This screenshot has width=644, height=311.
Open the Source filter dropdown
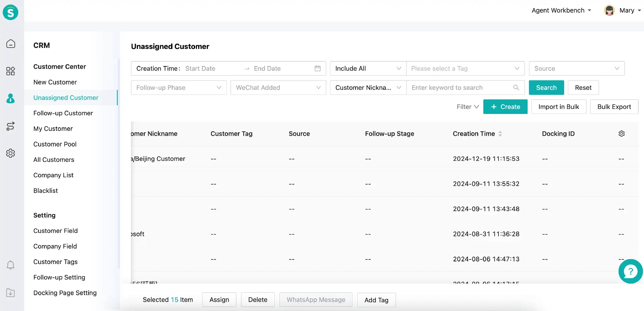pos(577,68)
